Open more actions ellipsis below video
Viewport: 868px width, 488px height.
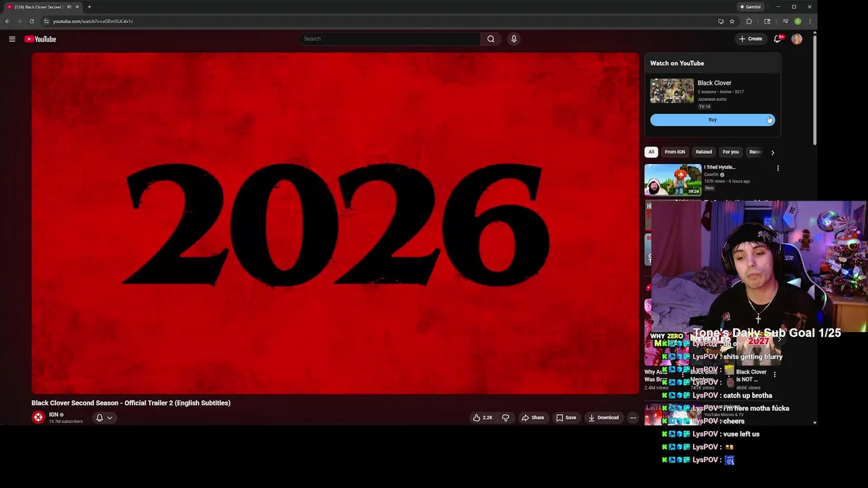point(633,418)
